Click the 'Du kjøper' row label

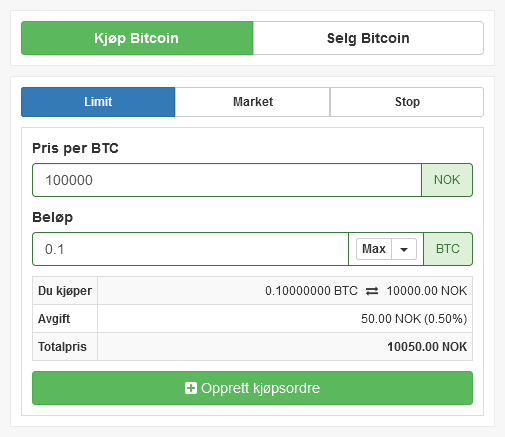65,291
